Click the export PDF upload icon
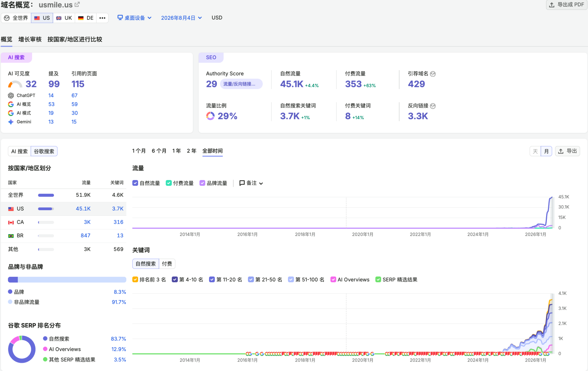Screen dimensions: 588x371 [552, 5]
